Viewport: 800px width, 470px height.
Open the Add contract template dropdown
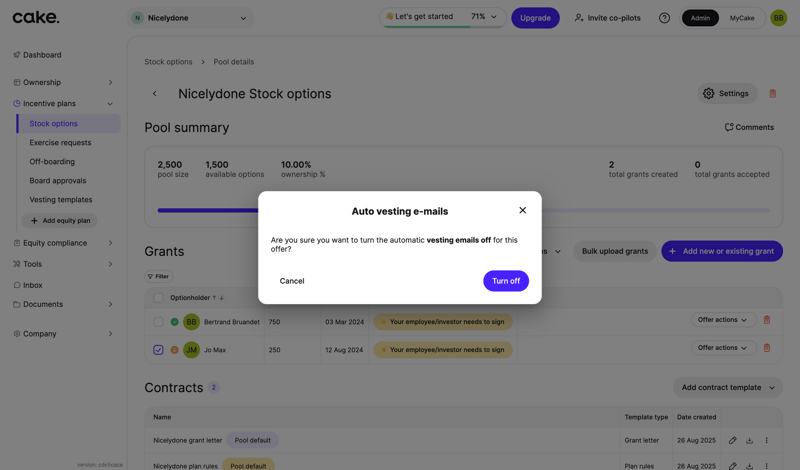pyautogui.click(x=727, y=388)
